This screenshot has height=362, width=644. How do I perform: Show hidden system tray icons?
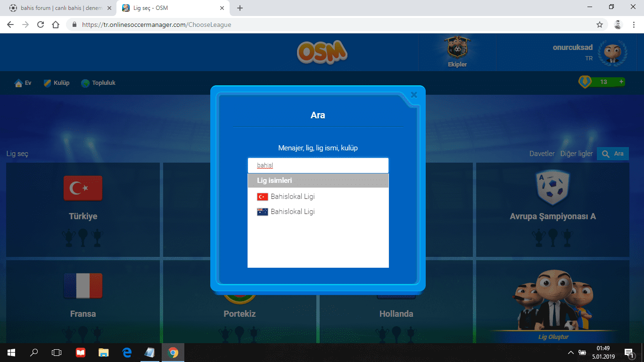(571, 353)
